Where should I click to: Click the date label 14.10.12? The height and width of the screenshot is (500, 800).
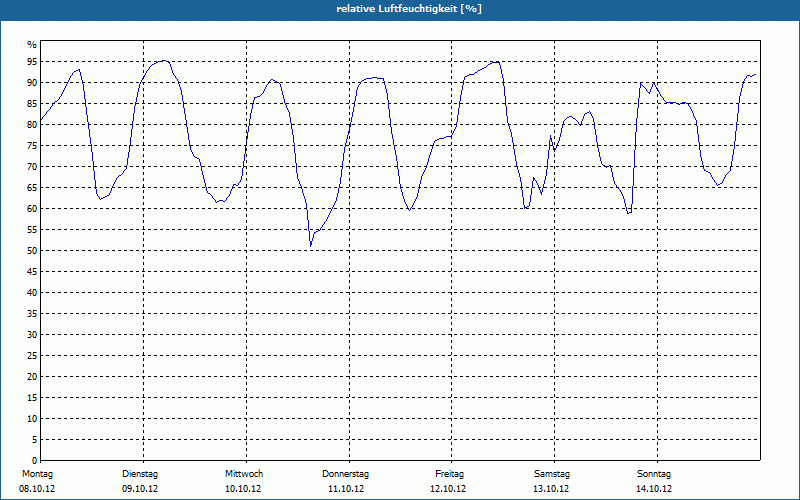pyautogui.click(x=654, y=489)
